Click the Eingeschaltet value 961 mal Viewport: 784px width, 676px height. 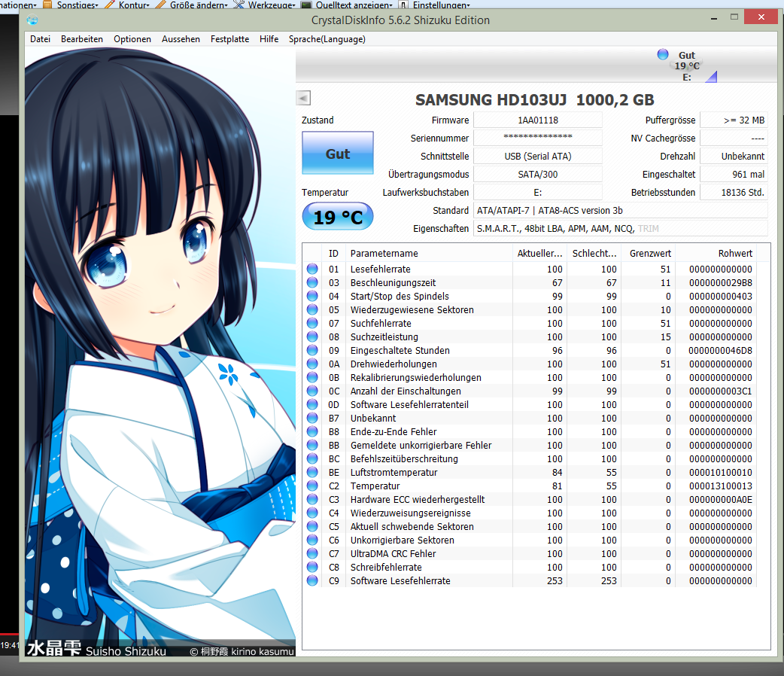[x=734, y=174]
